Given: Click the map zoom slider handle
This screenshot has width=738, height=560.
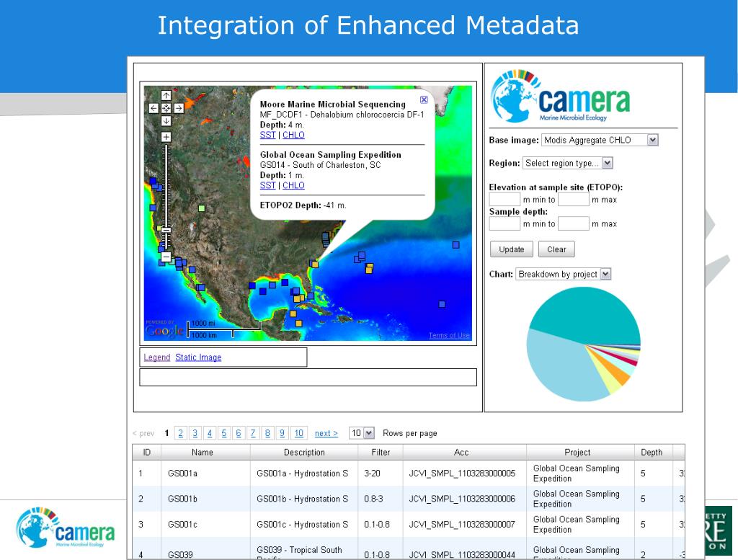Looking at the screenshot, I should pos(166,230).
